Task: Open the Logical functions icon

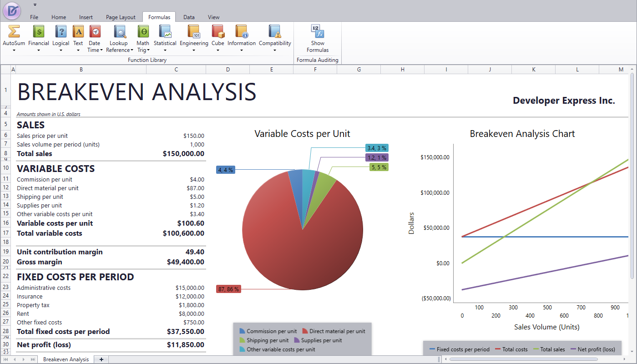Action: (x=61, y=31)
